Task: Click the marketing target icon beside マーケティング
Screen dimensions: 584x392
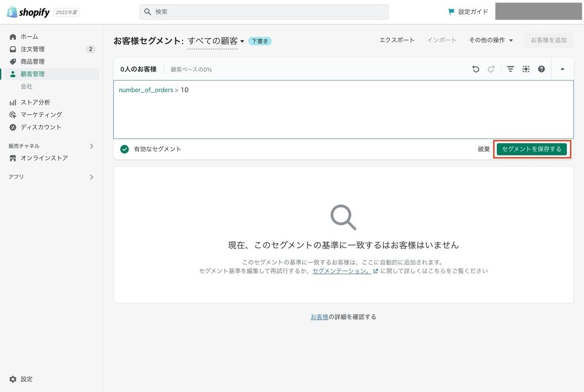Action: pyautogui.click(x=13, y=115)
